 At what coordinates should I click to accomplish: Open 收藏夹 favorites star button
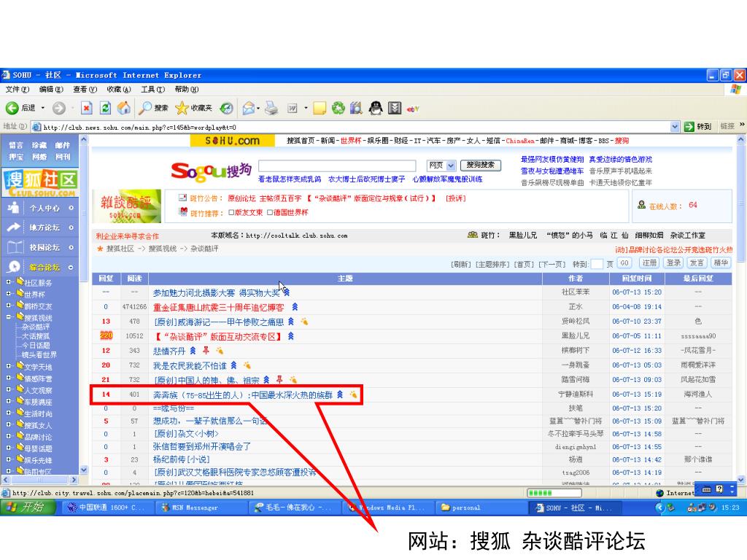(x=193, y=109)
